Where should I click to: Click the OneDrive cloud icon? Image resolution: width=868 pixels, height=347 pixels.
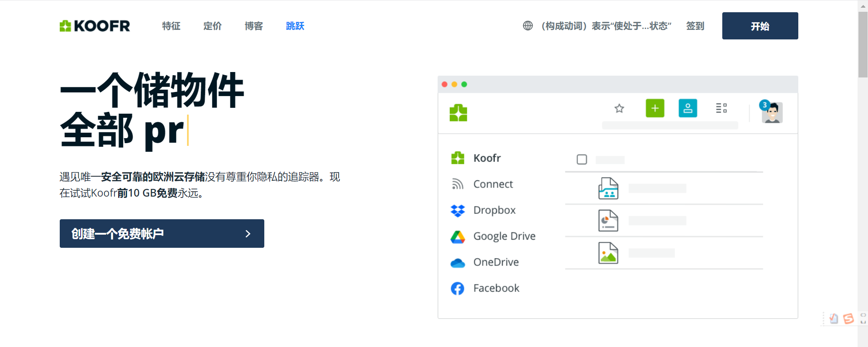tap(458, 263)
